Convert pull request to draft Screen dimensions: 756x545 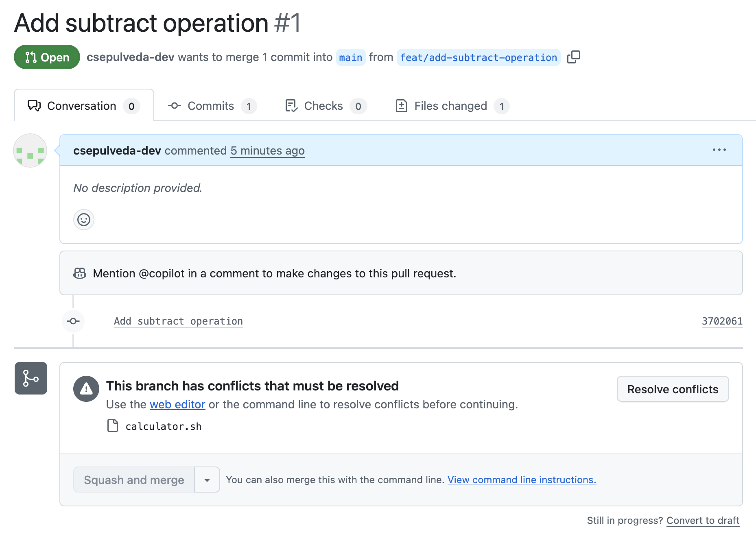coord(703,521)
